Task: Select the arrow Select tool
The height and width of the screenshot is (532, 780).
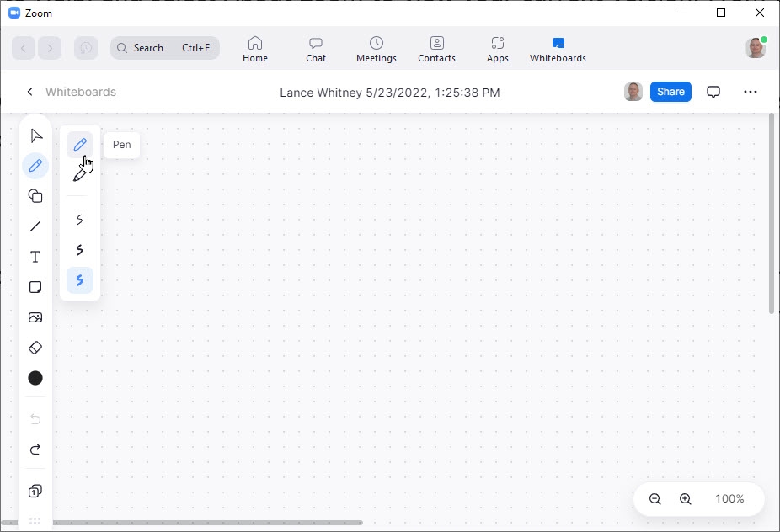Action: click(35, 136)
